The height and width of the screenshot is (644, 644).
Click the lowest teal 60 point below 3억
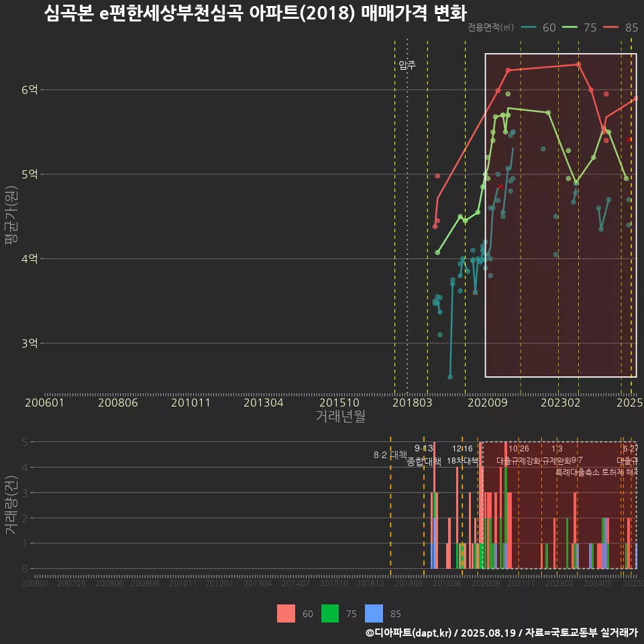[x=449, y=377]
